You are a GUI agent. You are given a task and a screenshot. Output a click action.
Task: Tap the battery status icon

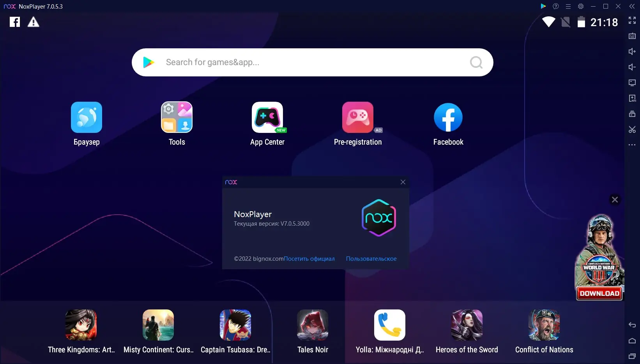pyautogui.click(x=581, y=22)
